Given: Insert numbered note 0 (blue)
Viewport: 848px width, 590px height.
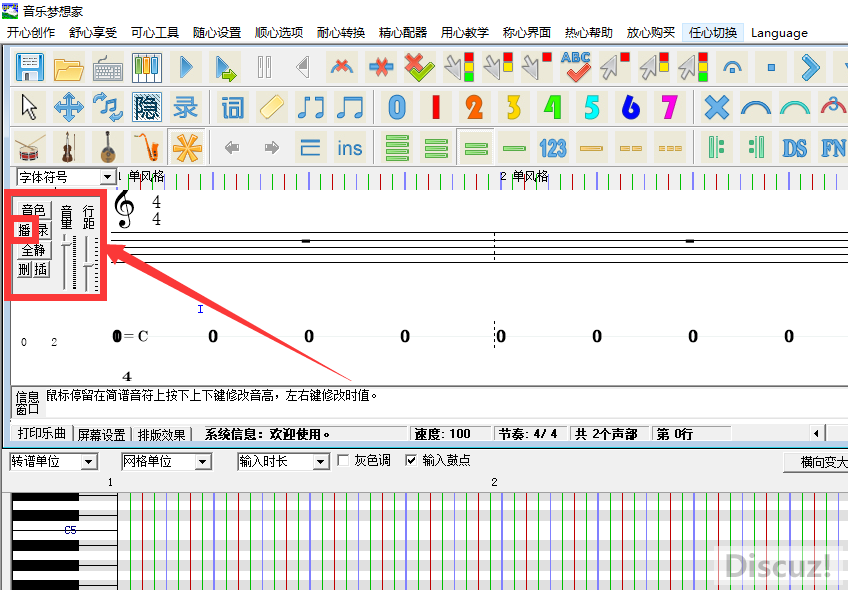Looking at the screenshot, I should (397, 107).
